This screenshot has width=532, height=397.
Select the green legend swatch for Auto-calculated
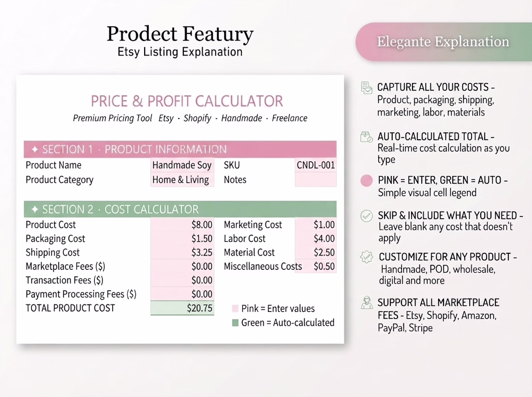235,323
